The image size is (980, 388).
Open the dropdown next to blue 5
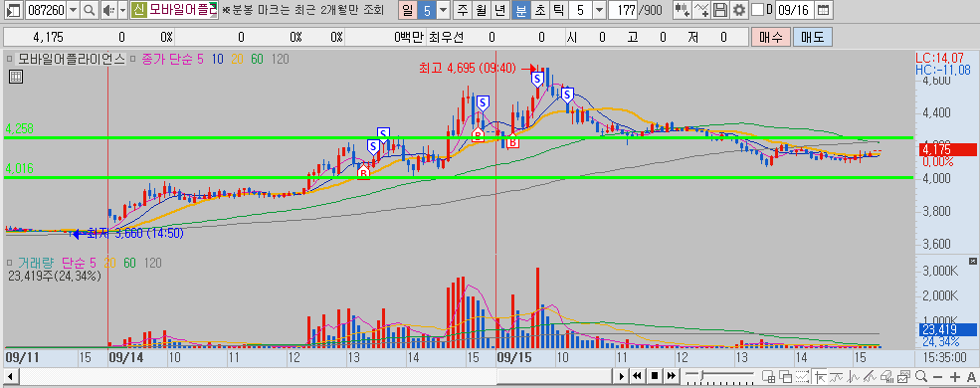pyautogui.click(x=443, y=9)
